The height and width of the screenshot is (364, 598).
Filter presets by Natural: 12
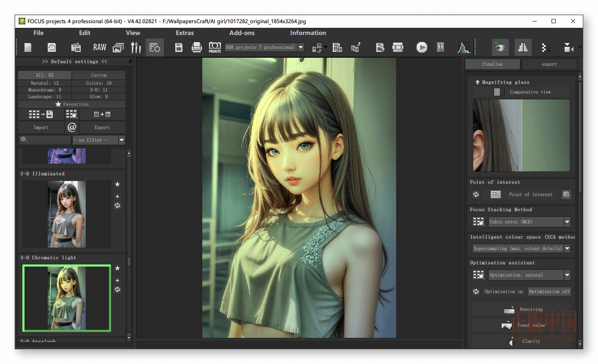[x=45, y=83]
